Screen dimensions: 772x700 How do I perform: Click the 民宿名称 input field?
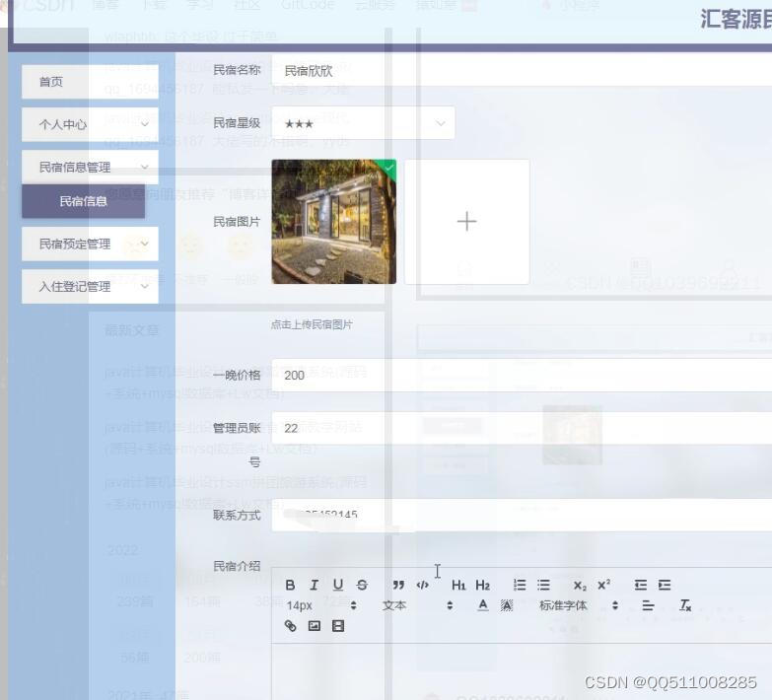point(522,70)
